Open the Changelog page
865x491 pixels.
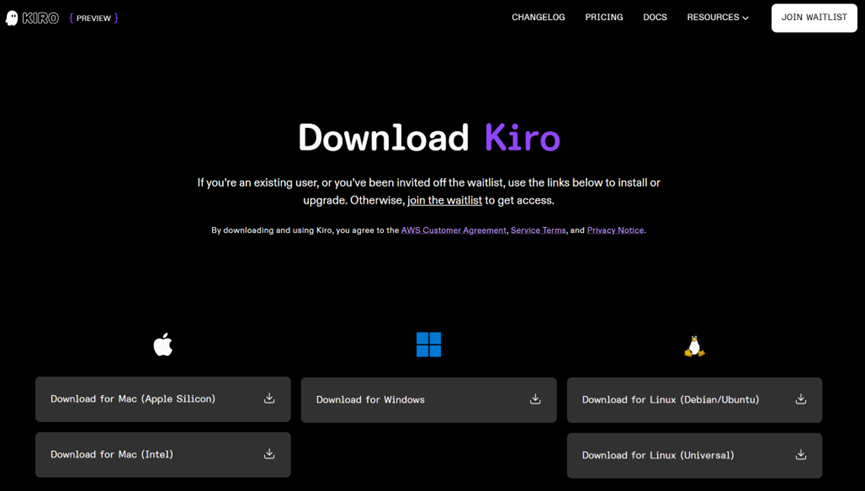point(538,17)
